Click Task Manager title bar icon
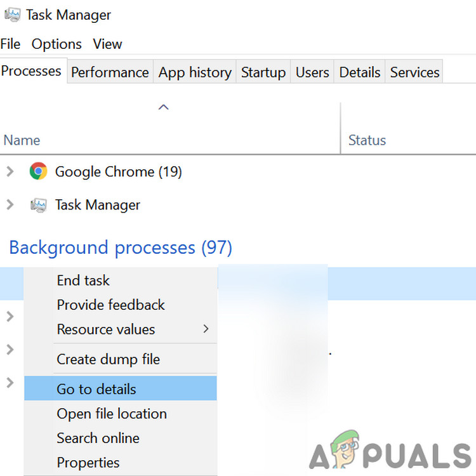Viewport: 476px width, 476px height. pyautogui.click(x=11, y=15)
